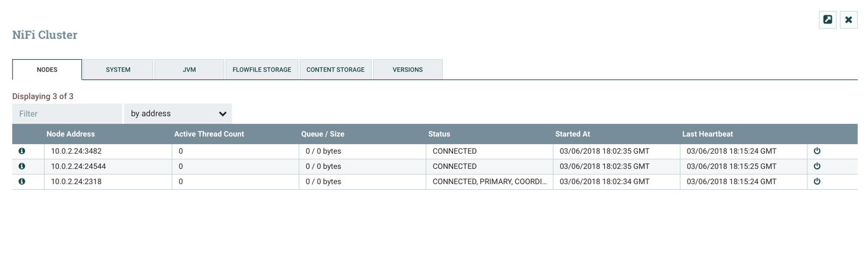
Task: Click into the Filter text field
Action: [x=67, y=114]
